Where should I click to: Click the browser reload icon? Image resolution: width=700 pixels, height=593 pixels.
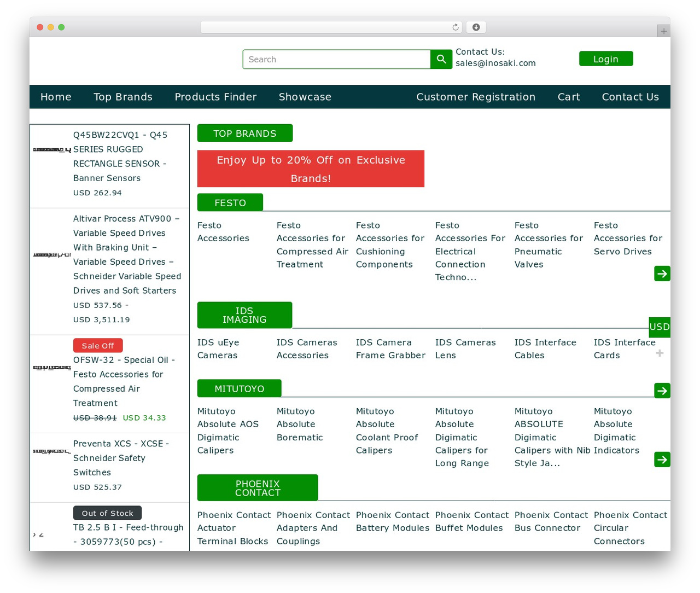[456, 27]
